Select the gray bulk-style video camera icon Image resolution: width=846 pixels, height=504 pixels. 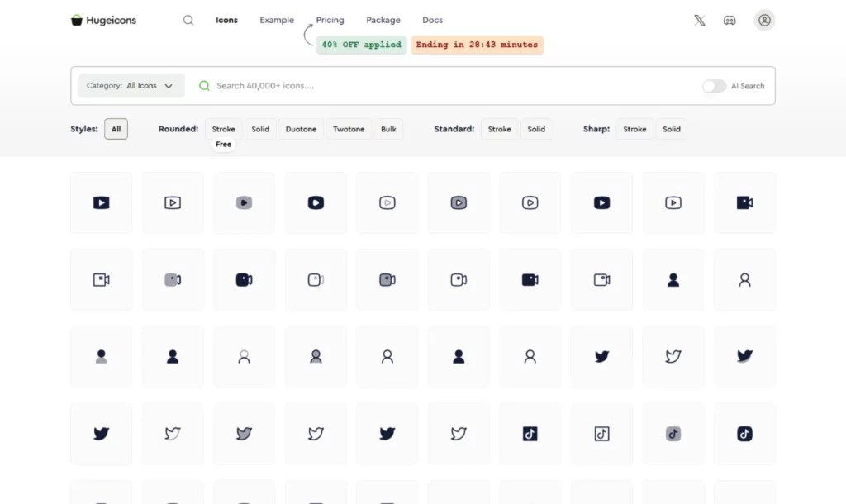(x=173, y=279)
